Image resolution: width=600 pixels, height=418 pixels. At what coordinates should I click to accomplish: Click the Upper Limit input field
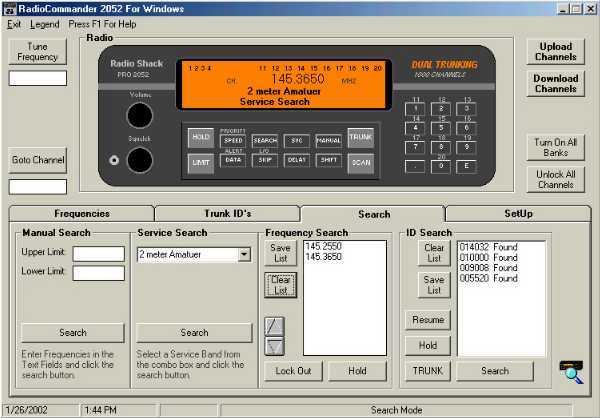pos(99,254)
